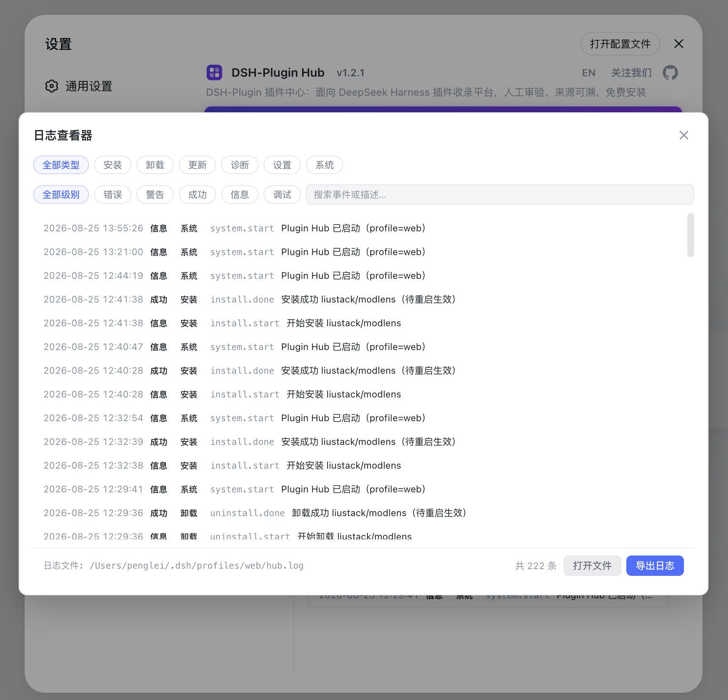This screenshot has width=728, height=700.
Task: Click the 通用设置 gear icon in sidebar
Action: 52,86
